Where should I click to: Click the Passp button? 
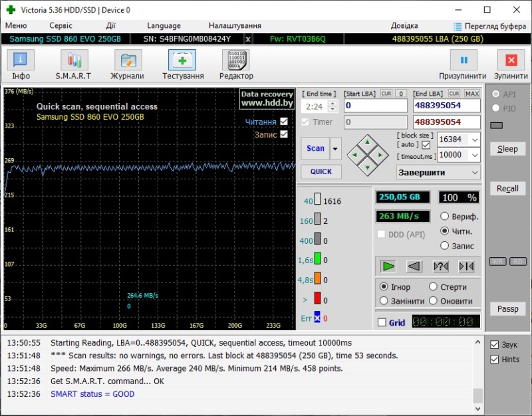click(x=507, y=309)
